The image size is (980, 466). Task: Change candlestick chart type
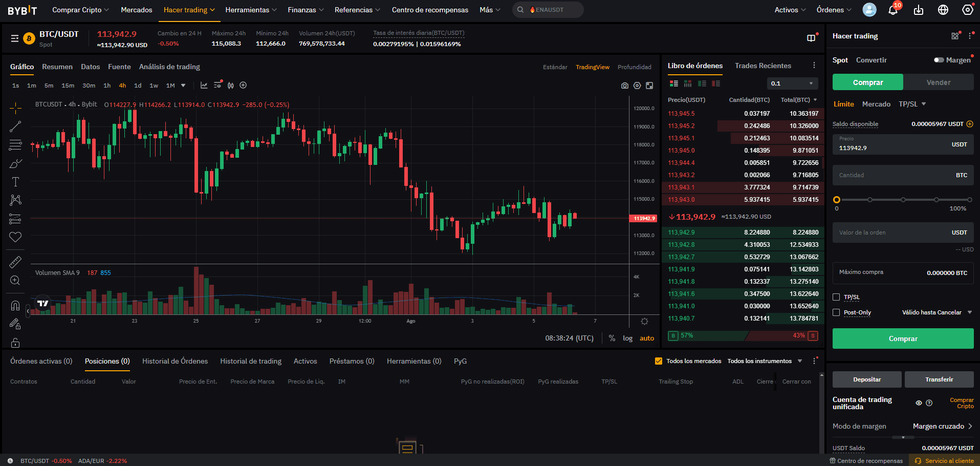pyautogui.click(x=231, y=85)
